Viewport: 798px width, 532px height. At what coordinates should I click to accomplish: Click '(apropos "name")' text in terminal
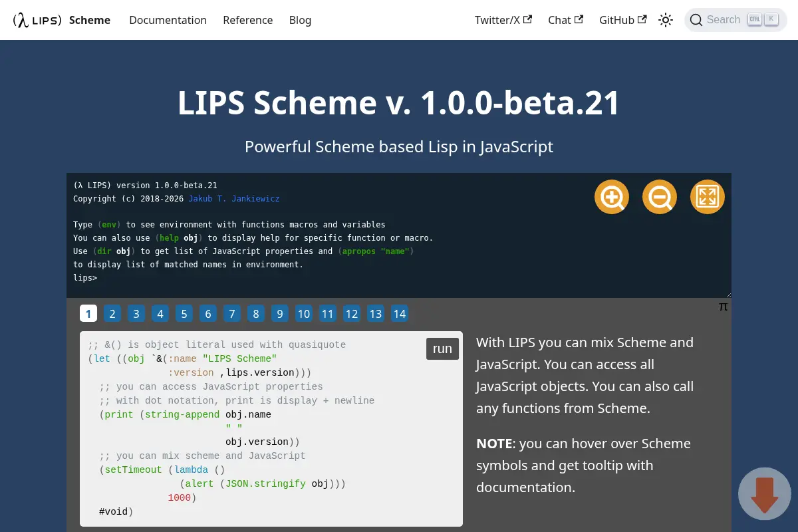click(376, 251)
